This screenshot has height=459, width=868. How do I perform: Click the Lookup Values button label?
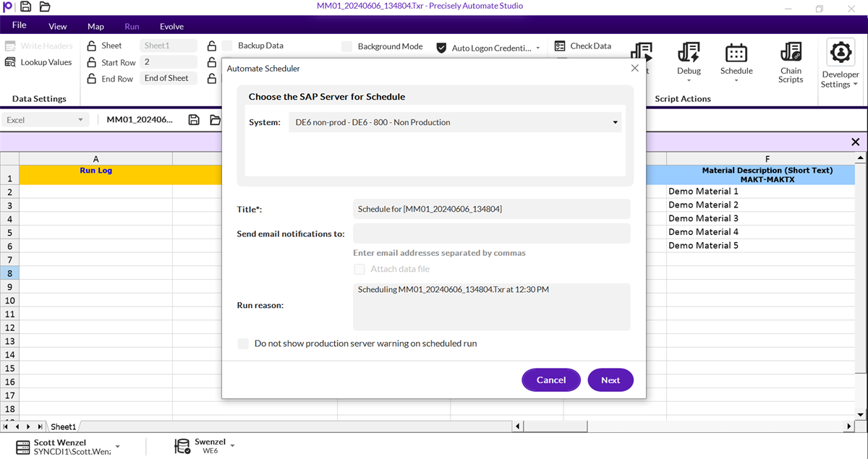click(46, 62)
